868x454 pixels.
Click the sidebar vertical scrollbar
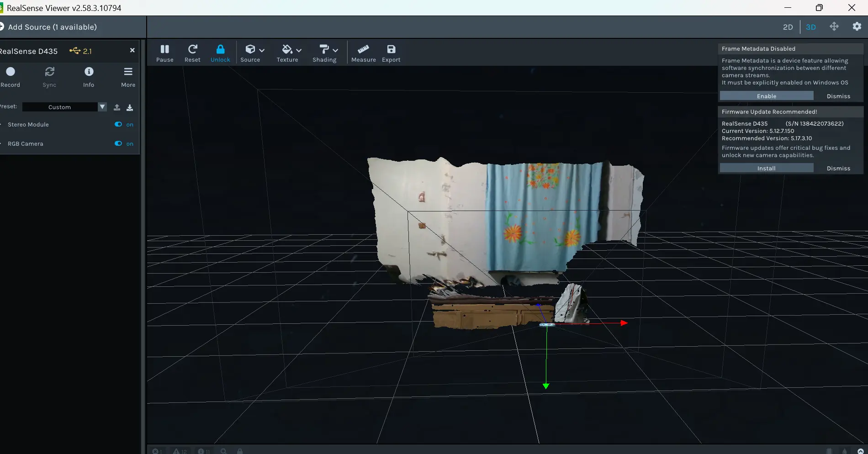pos(143,247)
